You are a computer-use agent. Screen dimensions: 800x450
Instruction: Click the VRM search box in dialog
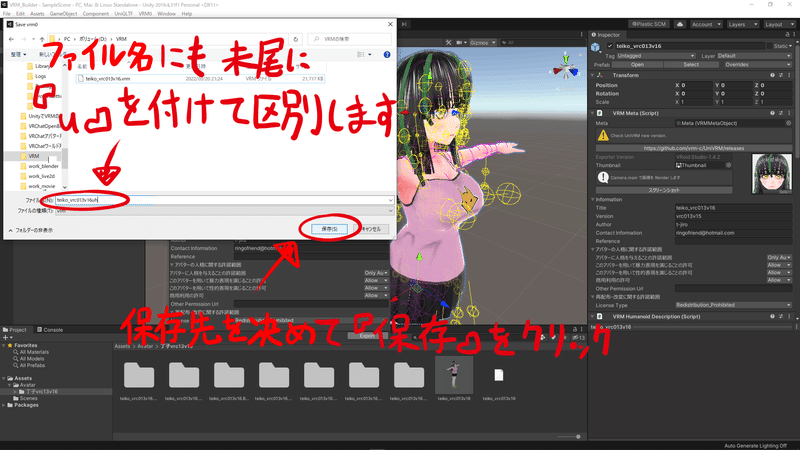click(349, 39)
